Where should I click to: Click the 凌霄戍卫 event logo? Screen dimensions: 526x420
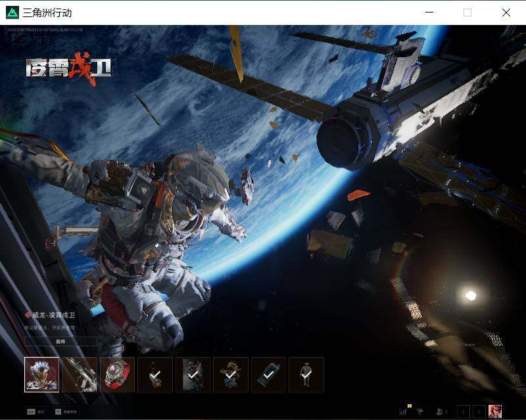[70, 68]
